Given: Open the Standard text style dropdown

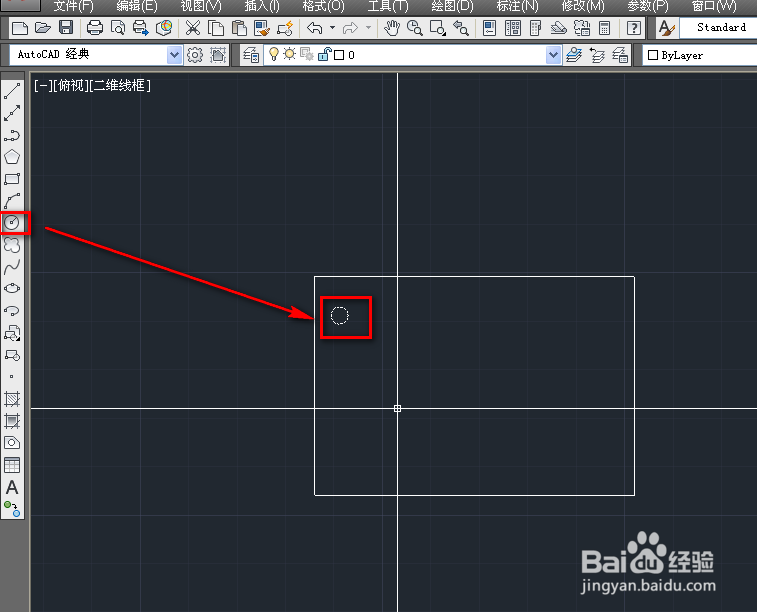Looking at the screenshot, I should [x=718, y=28].
